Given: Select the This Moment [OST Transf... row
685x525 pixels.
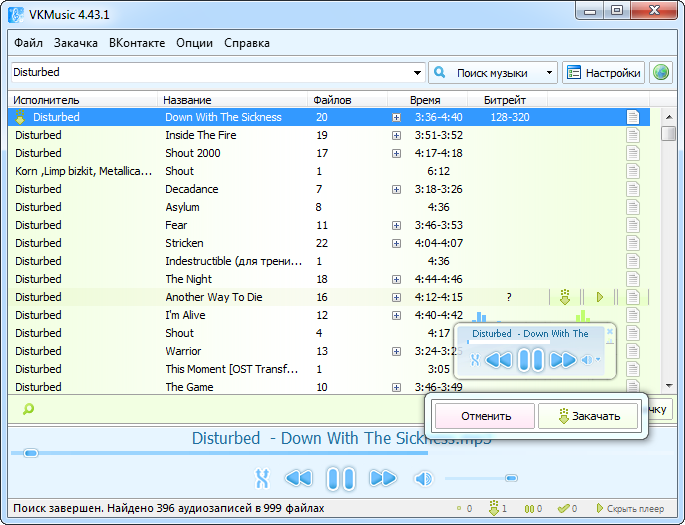Looking at the screenshot, I should [329, 369].
